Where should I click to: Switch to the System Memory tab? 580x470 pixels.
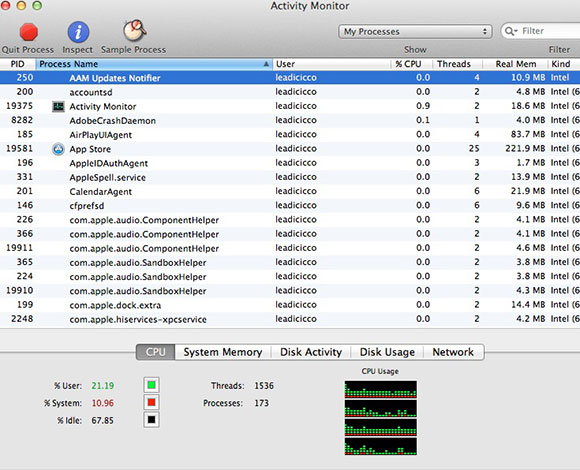click(x=223, y=352)
